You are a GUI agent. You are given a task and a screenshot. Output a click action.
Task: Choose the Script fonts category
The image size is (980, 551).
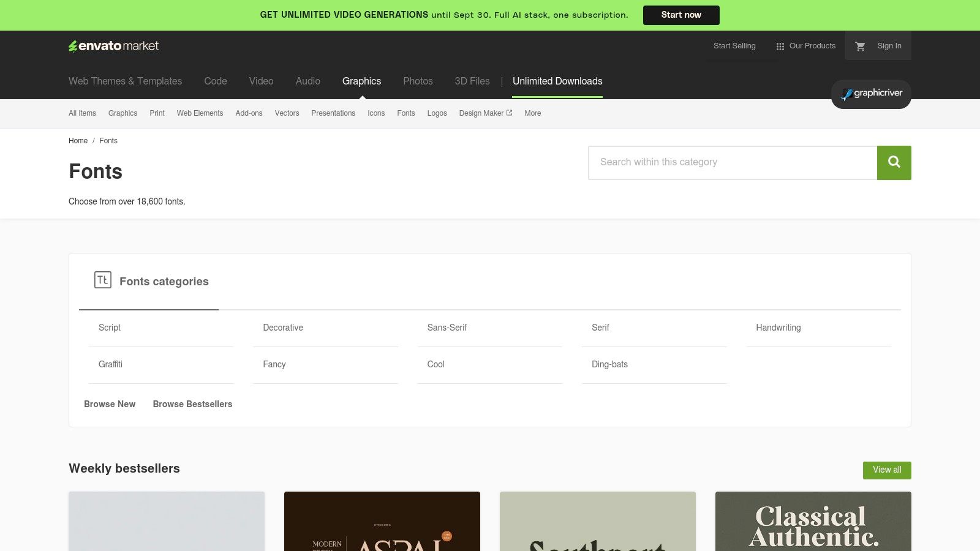(110, 328)
